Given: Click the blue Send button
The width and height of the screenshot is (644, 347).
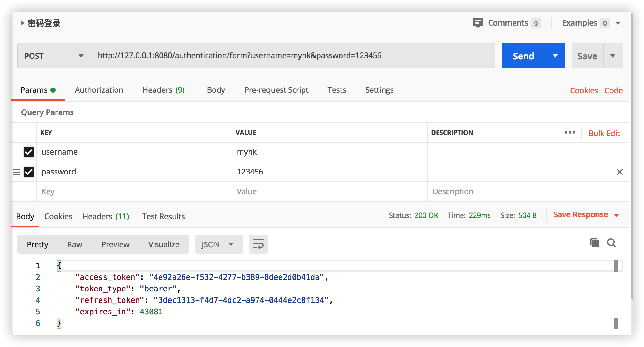Looking at the screenshot, I should 523,56.
